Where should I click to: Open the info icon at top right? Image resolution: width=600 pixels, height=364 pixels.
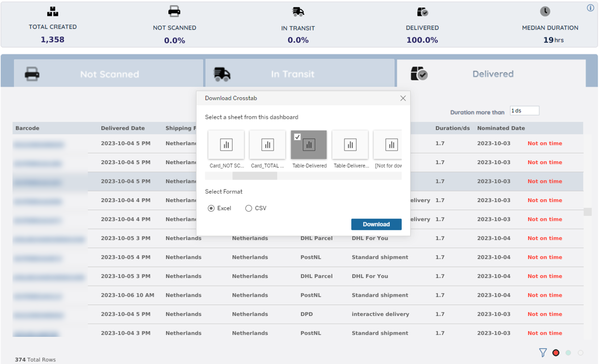[590, 8]
